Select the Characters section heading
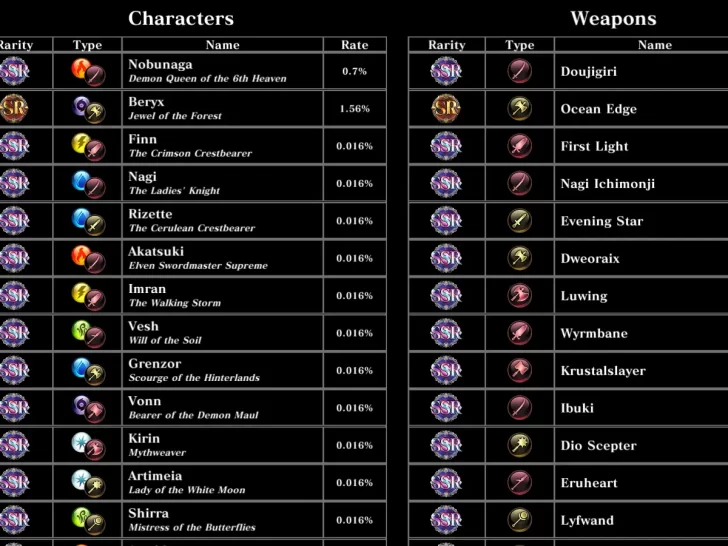Image resolution: width=728 pixels, height=546 pixels. 181,18
